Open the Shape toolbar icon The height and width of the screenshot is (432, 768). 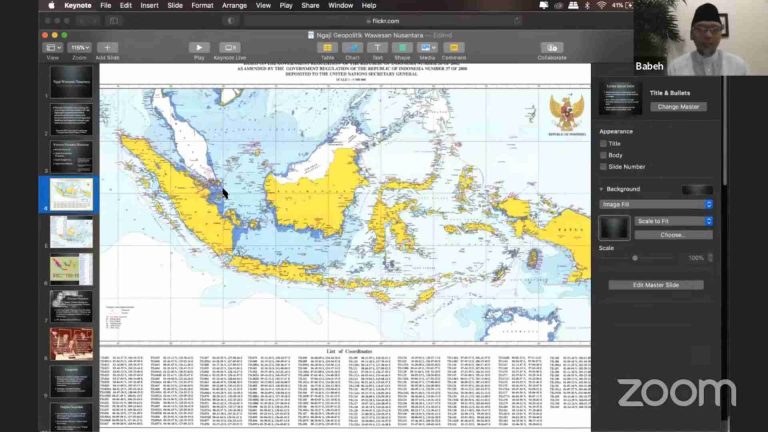pos(402,47)
